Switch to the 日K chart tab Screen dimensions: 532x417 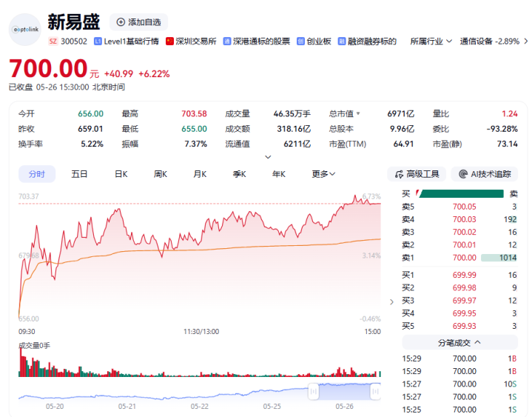[121, 174]
